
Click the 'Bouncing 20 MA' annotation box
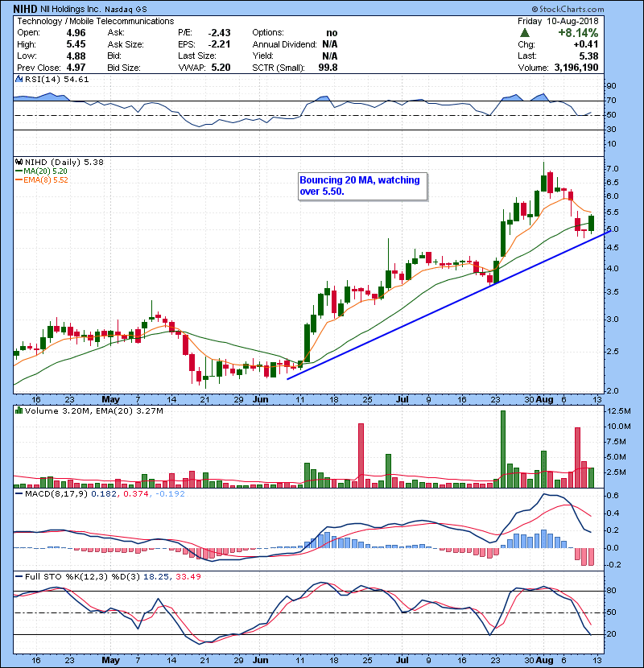[361, 186]
